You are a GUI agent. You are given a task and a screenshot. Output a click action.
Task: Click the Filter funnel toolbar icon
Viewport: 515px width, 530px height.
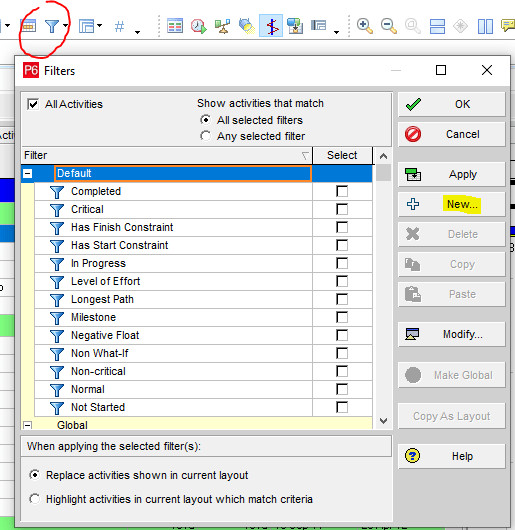[52, 26]
